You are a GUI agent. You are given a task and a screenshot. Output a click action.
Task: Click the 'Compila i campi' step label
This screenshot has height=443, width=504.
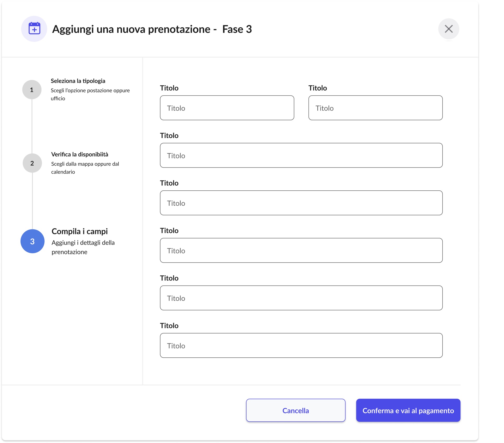pos(80,231)
